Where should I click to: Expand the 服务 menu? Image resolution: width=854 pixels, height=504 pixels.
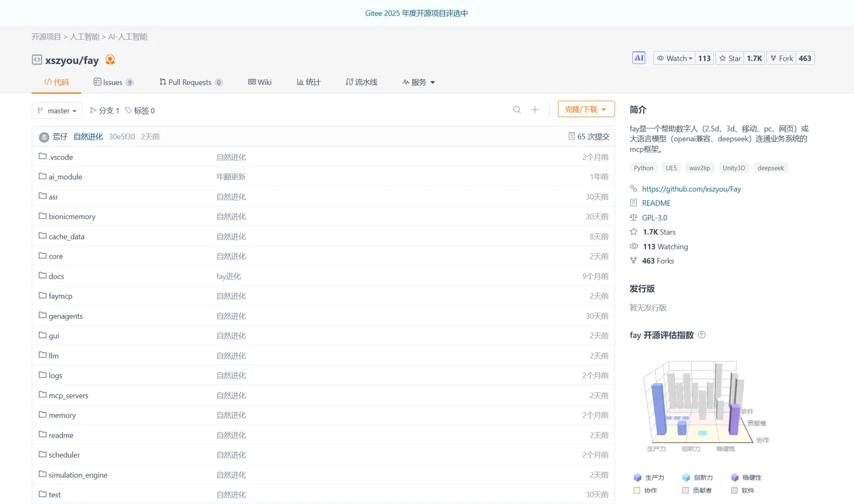(418, 82)
